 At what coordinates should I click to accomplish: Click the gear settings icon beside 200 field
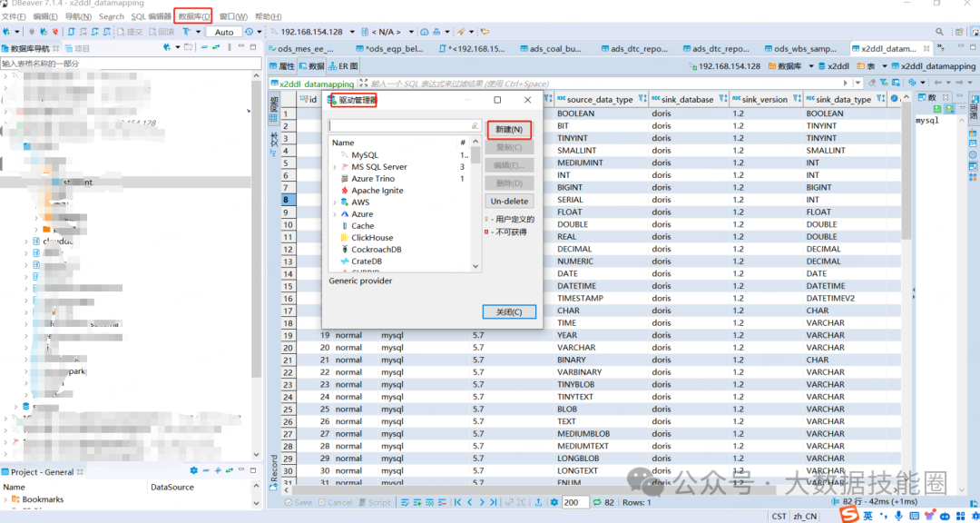click(x=554, y=502)
